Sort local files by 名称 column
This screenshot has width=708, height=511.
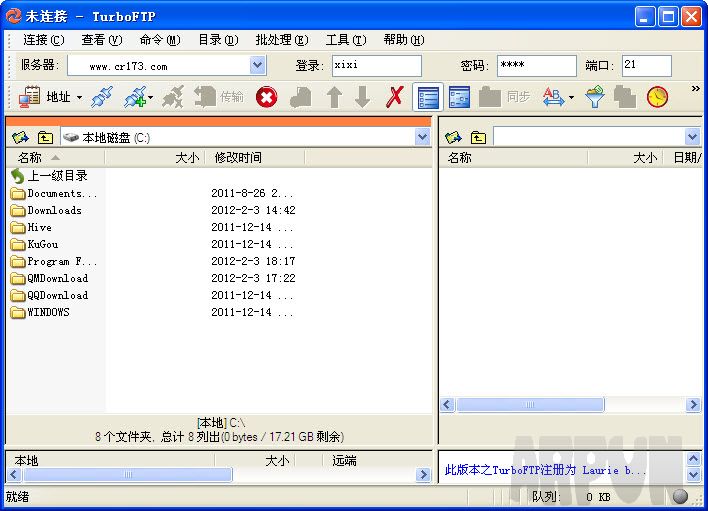coord(55,158)
